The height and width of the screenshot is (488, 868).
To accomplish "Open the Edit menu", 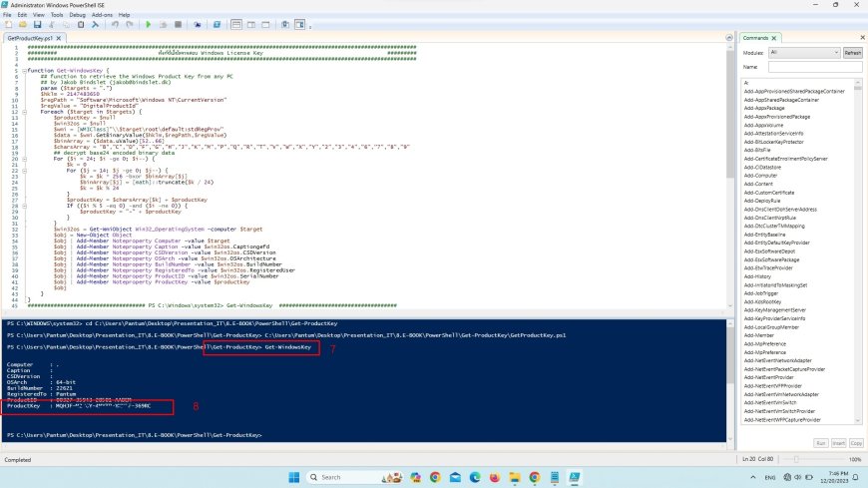I will tap(22, 15).
